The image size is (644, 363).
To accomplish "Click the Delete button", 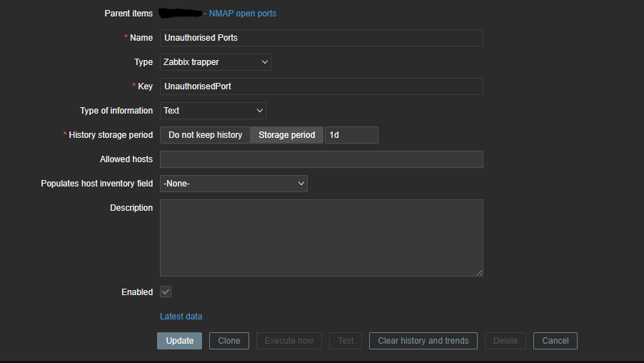I will click(x=505, y=341).
